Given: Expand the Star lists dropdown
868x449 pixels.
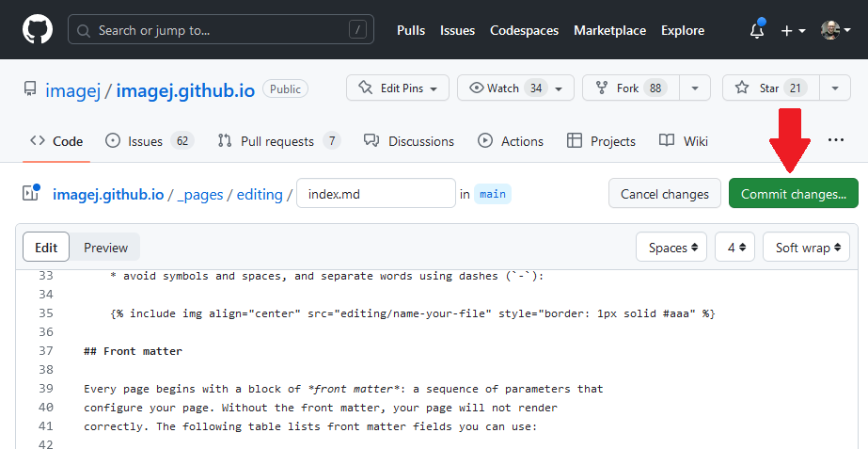Looking at the screenshot, I should (835, 88).
